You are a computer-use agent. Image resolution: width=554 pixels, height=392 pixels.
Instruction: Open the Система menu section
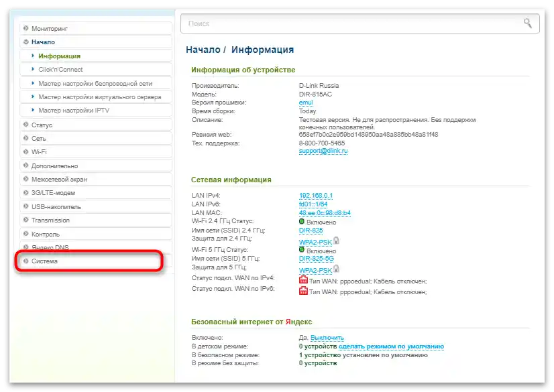(x=96, y=261)
